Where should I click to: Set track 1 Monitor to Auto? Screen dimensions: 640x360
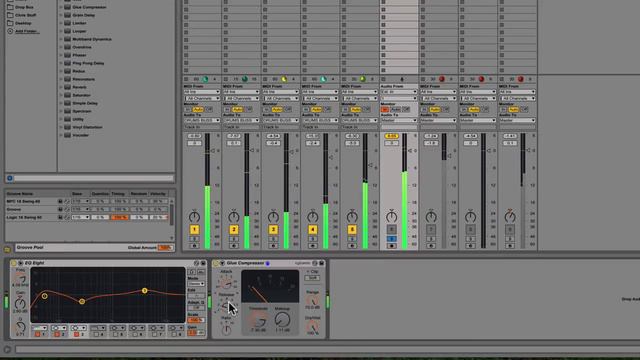pos(198,109)
